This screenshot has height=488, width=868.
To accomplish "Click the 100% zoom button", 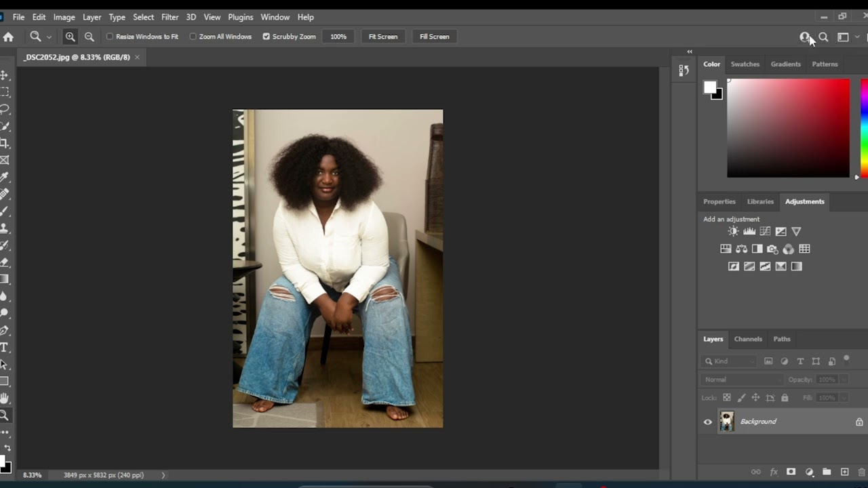I will pos(338,37).
